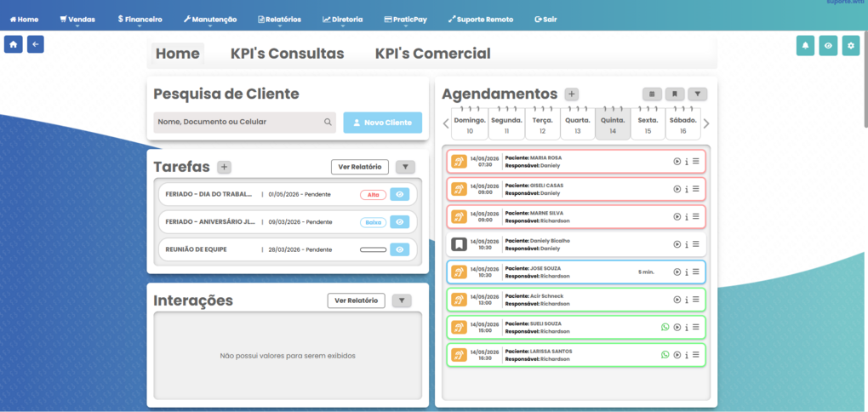Image resolution: width=868 pixels, height=412 pixels.
Task: Open Ver Relatório in Tarefas
Action: tap(360, 167)
